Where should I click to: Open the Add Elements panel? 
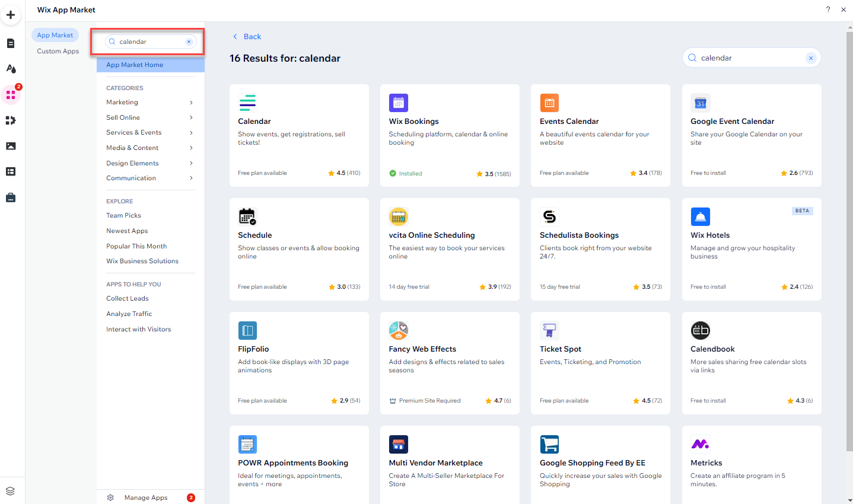[11, 15]
